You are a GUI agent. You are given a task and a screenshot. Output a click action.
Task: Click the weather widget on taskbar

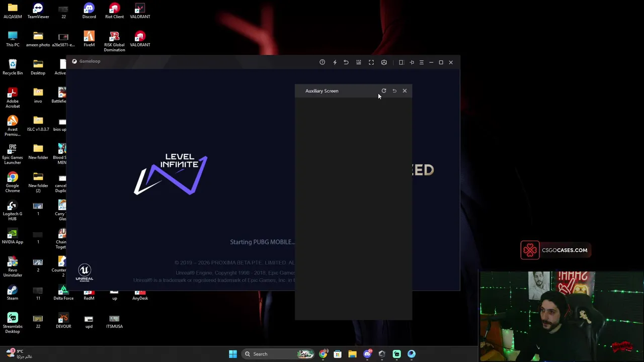[20, 353]
